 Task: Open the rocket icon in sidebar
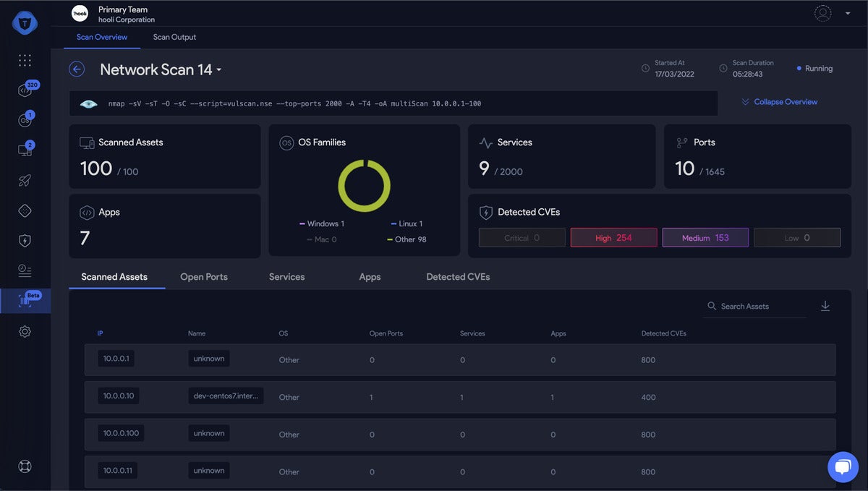[x=25, y=181]
